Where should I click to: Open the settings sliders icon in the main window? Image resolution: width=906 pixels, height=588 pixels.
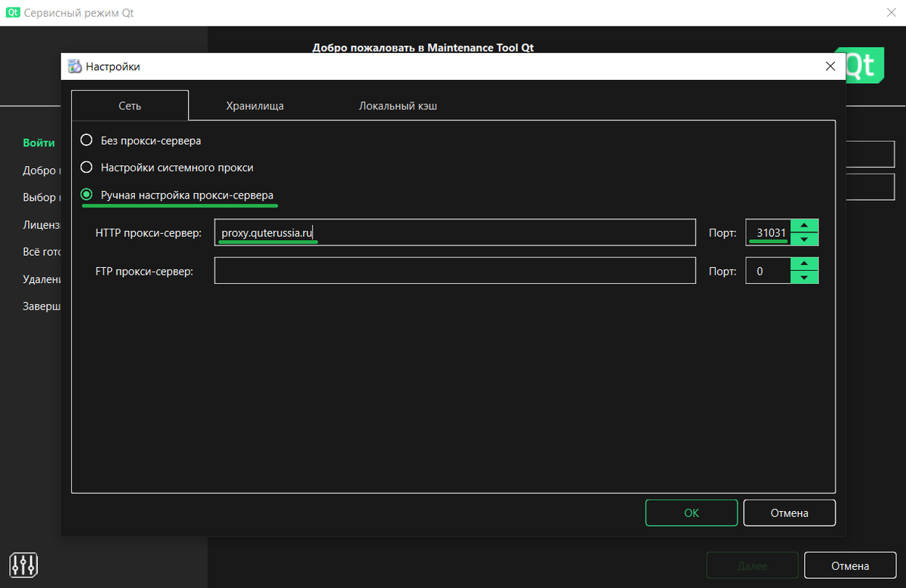coord(23,564)
